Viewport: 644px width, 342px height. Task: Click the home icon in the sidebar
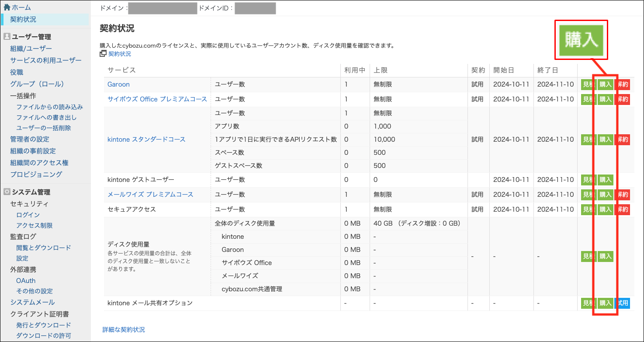click(7, 7)
